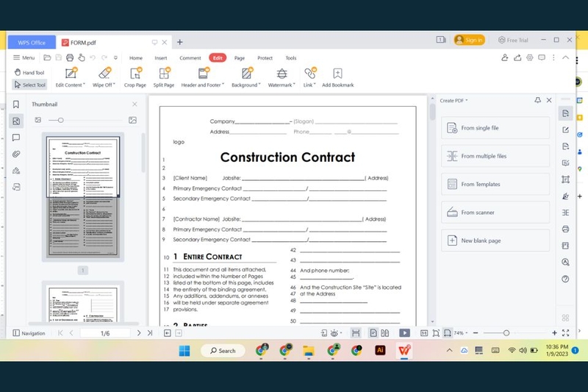Switch to the Insert tab
Image resolution: width=588 pixels, height=392 pixels.
[160, 58]
